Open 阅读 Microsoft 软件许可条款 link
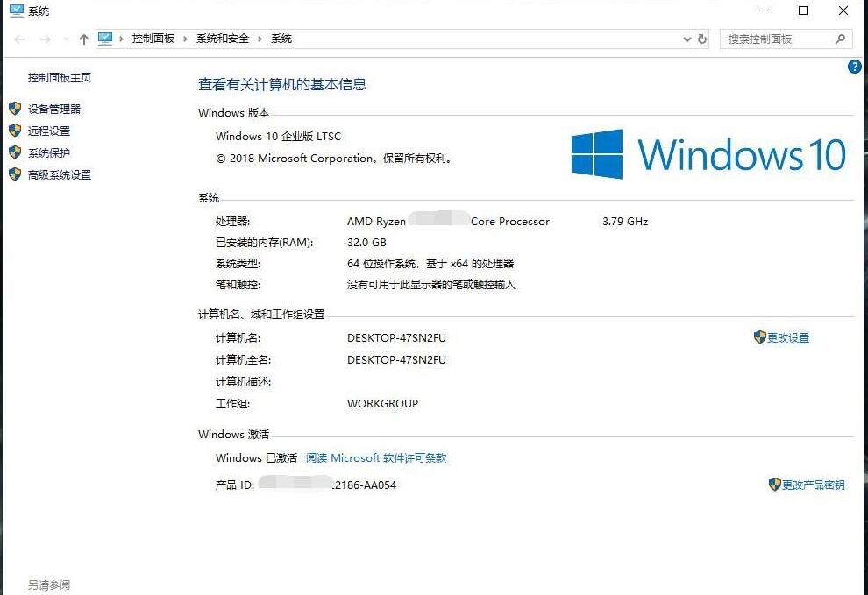 pyautogui.click(x=376, y=457)
